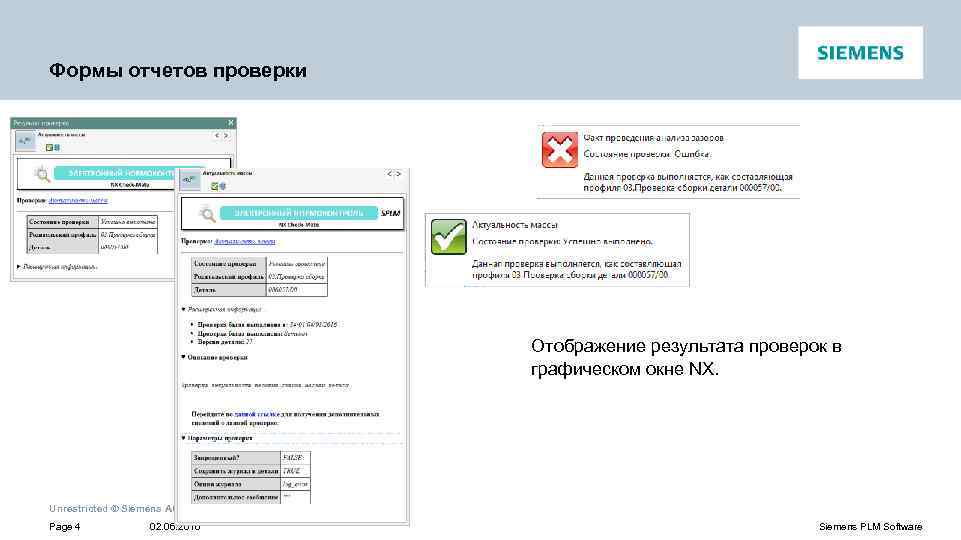Click 'Факт проведения анализа зазоров' text
The image size is (961, 540).
(x=653, y=138)
